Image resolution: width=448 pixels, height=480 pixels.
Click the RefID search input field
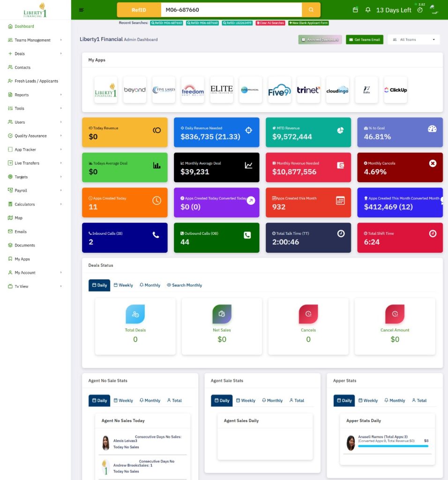(x=231, y=10)
